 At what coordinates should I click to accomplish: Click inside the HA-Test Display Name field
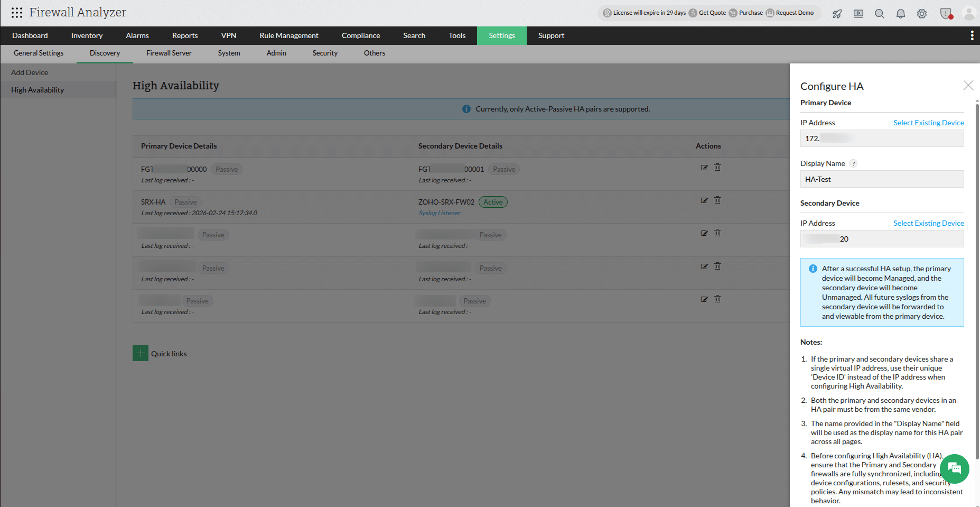pyautogui.click(x=881, y=179)
